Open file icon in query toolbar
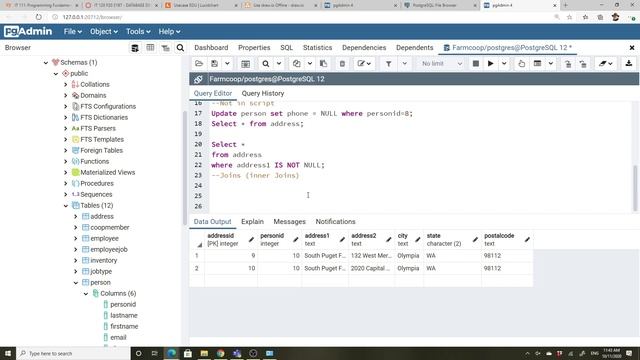This screenshot has height=360, width=640. coord(199,64)
